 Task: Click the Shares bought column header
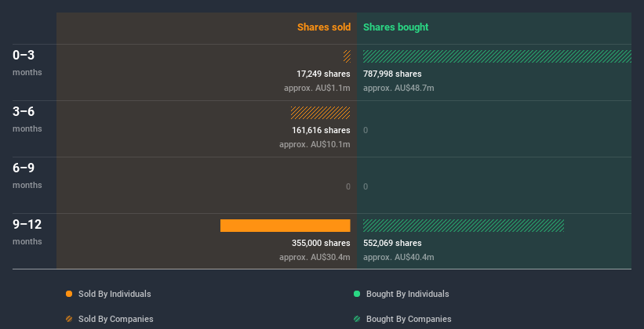coord(396,27)
